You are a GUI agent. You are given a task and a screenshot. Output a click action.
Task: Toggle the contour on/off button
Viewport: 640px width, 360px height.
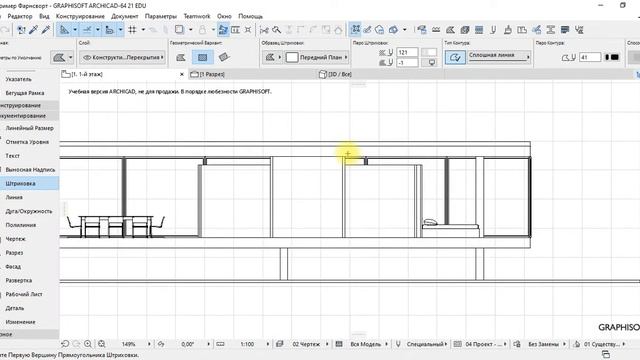click(455, 58)
